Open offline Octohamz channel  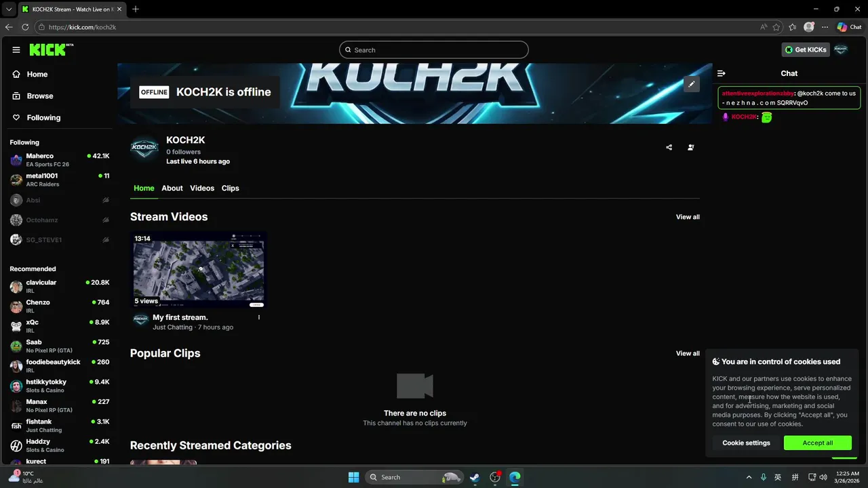click(60, 220)
